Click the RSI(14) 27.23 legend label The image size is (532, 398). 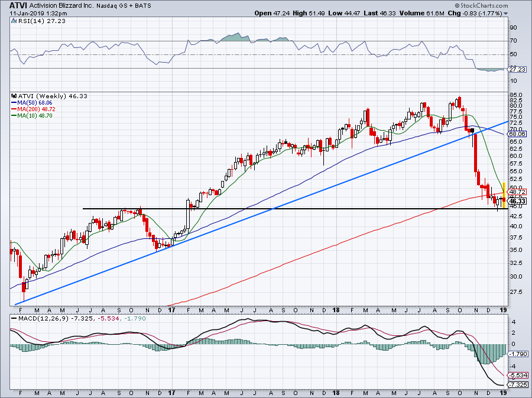tap(41, 21)
